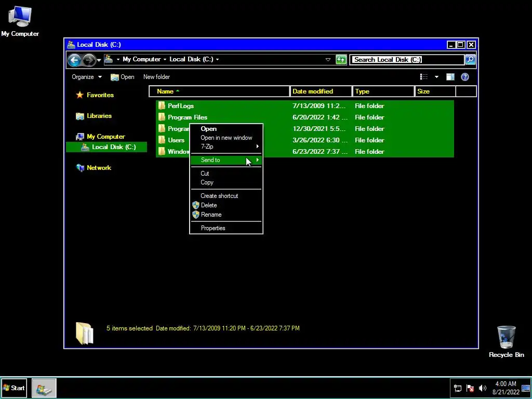This screenshot has width=532, height=399.
Task: Click the search magnifier icon
Action: point(470,60)
